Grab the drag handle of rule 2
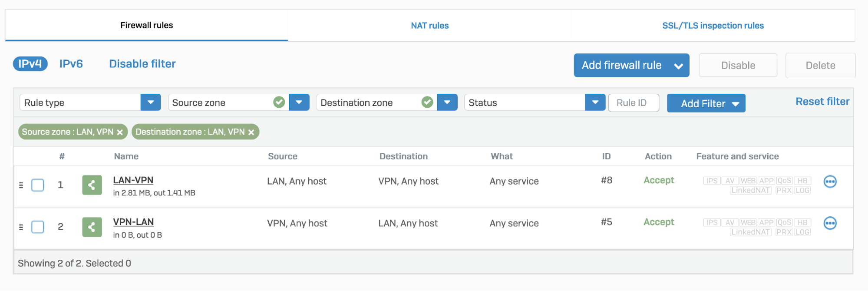The height and width of the screenshot is (291, 868). pos(21,227)
